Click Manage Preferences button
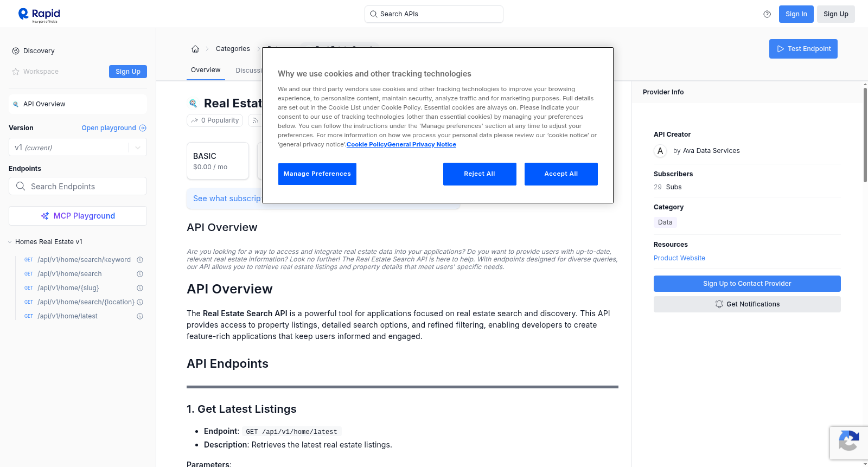This screenshot has height=467, width=868. [x=317, y=174]
